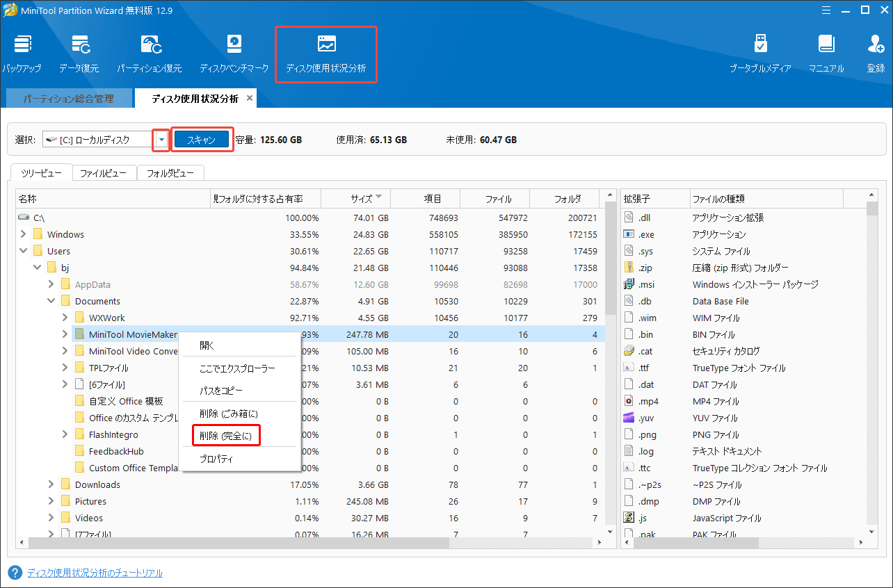Viewport: 893px width, 588px height.
Task: Click the データ復元 data recovery icon
Action: [x=79, y=46]
